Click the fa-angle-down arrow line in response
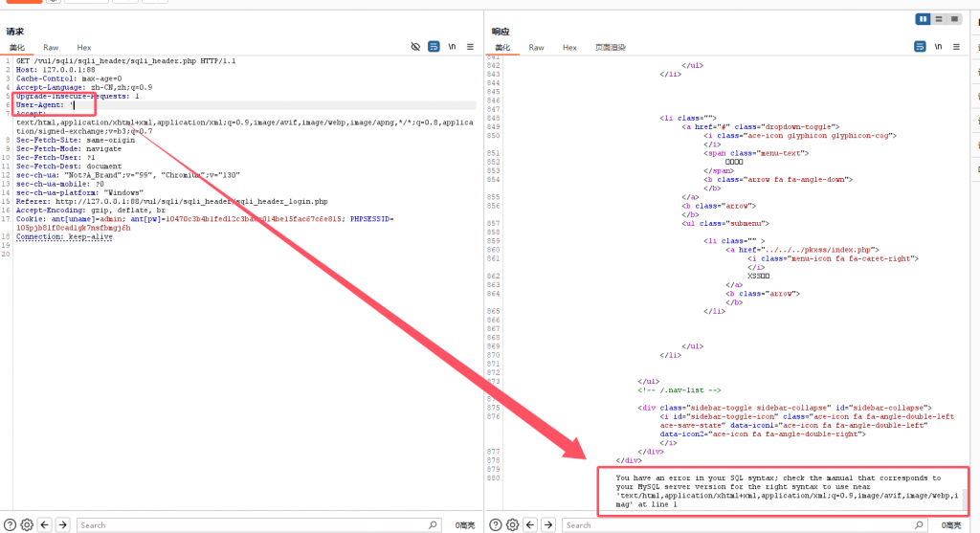 [x=778, y=179]
